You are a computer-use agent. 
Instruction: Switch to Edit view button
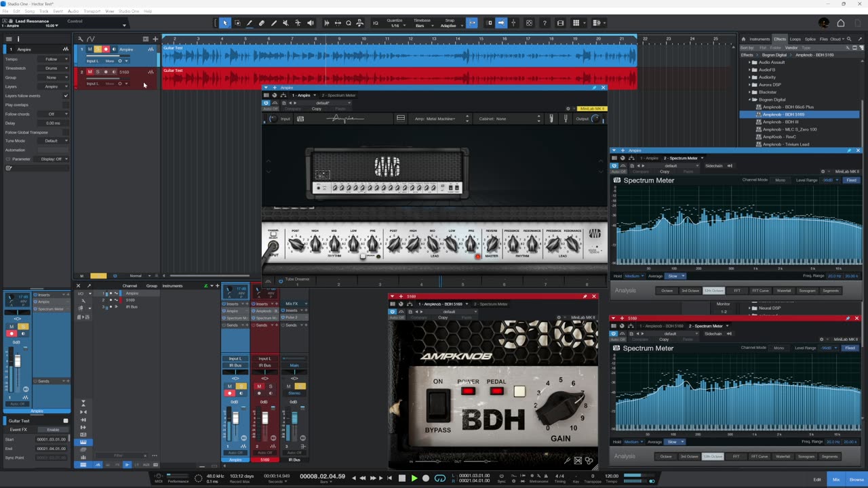[x=817, y=479]
